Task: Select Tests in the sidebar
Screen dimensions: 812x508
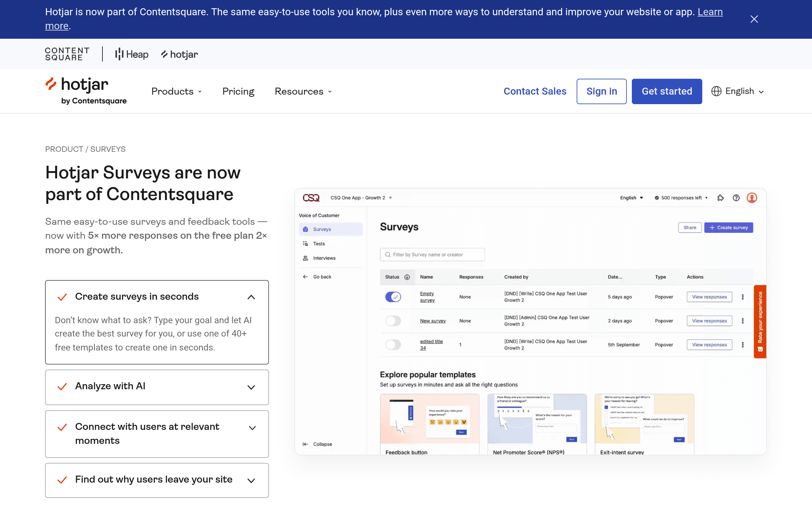Action: coord(331,244)
